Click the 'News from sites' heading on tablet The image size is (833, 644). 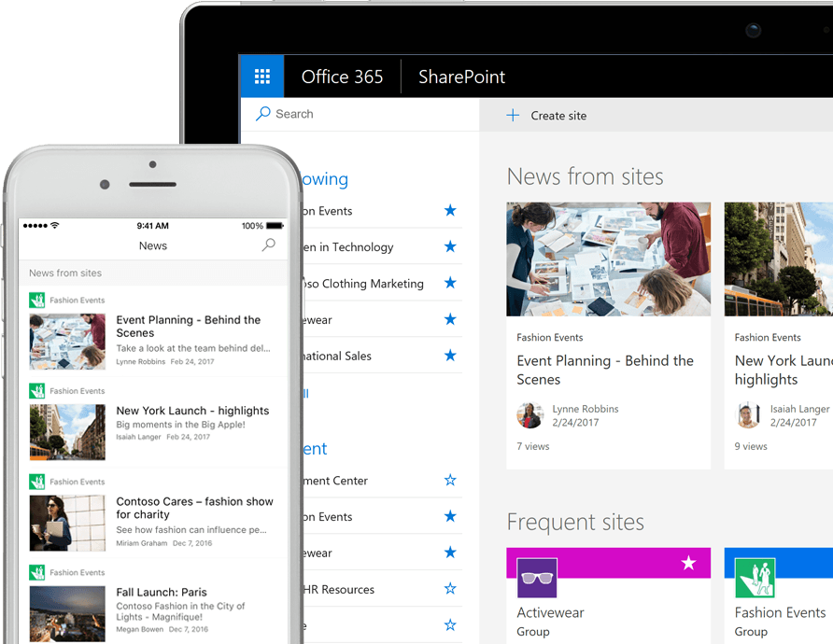[x=585, y=176]
